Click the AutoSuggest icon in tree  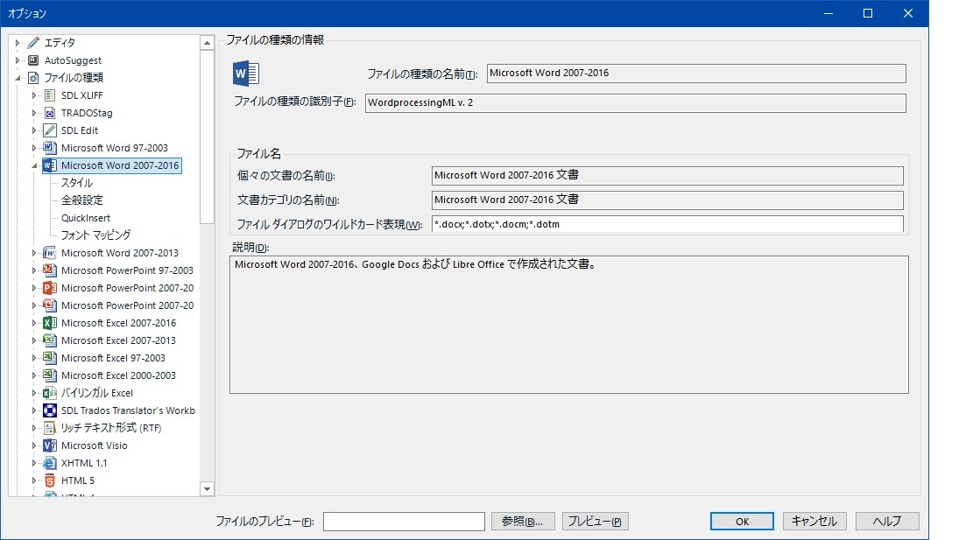pyautogui.click(x=34, y=60)
